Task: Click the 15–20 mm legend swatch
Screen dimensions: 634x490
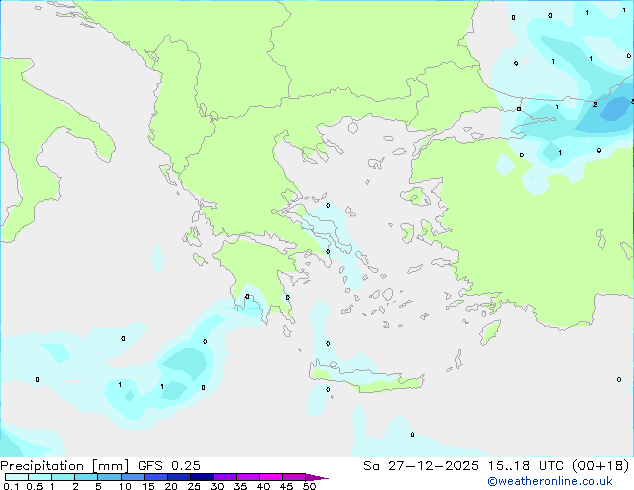Action: [x=156, y=477]
